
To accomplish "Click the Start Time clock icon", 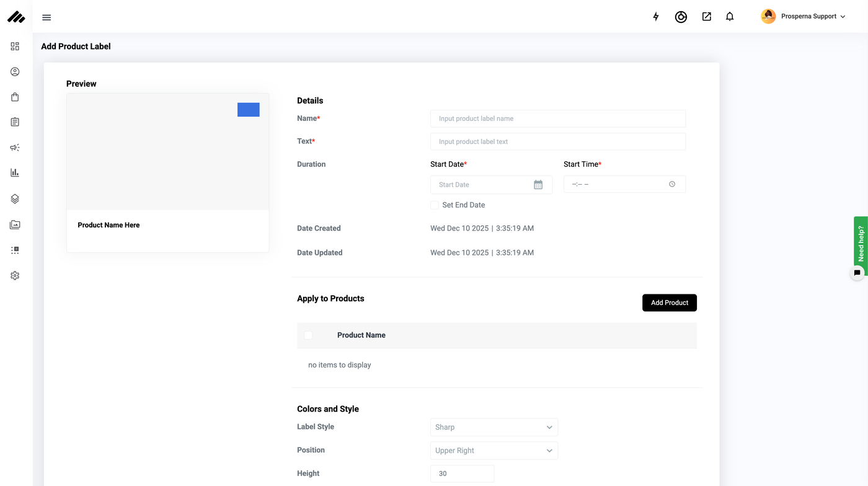I will point(672,184).
